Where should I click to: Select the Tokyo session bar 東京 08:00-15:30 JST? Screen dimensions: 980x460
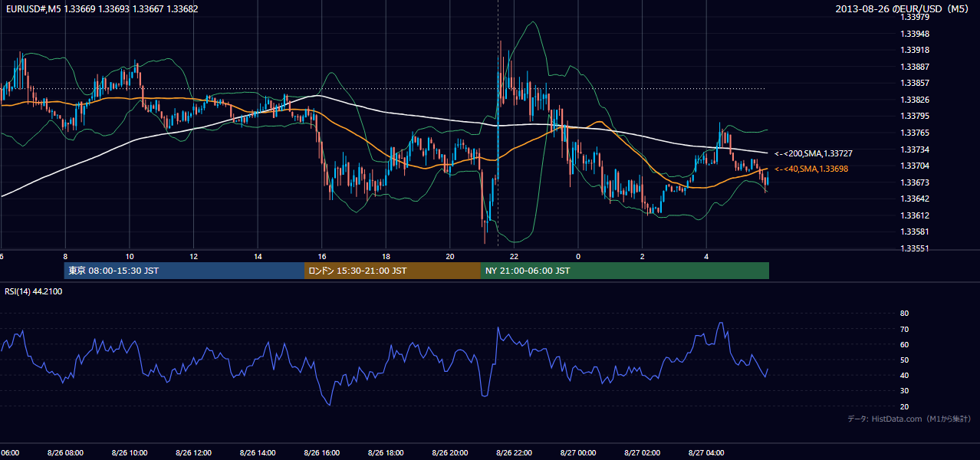(x=185, y=271)
